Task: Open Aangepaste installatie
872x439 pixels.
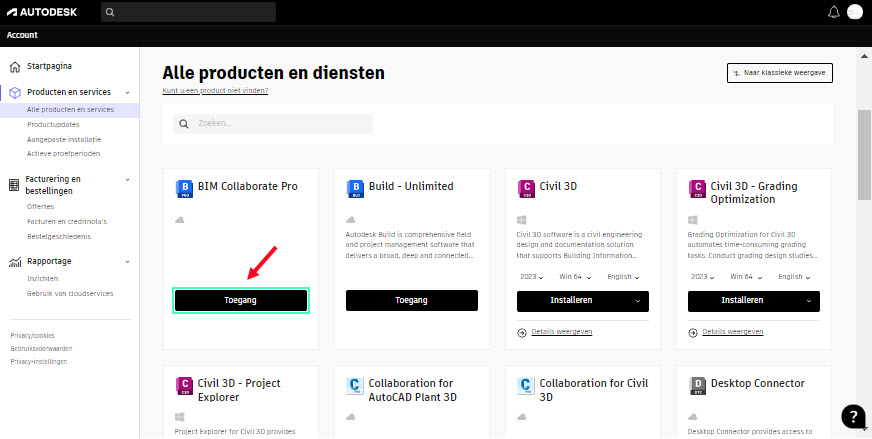Action: pyautogui.click(x=64, y=140)
